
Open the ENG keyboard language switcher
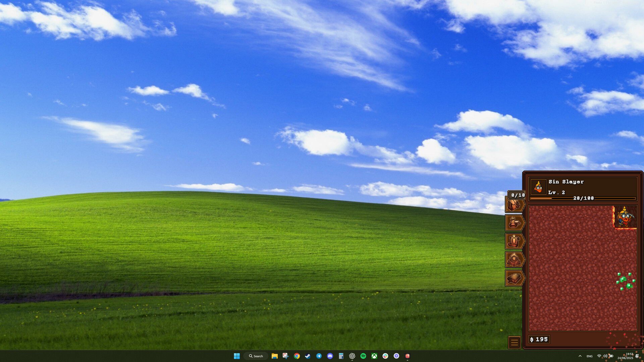point(589,356)
